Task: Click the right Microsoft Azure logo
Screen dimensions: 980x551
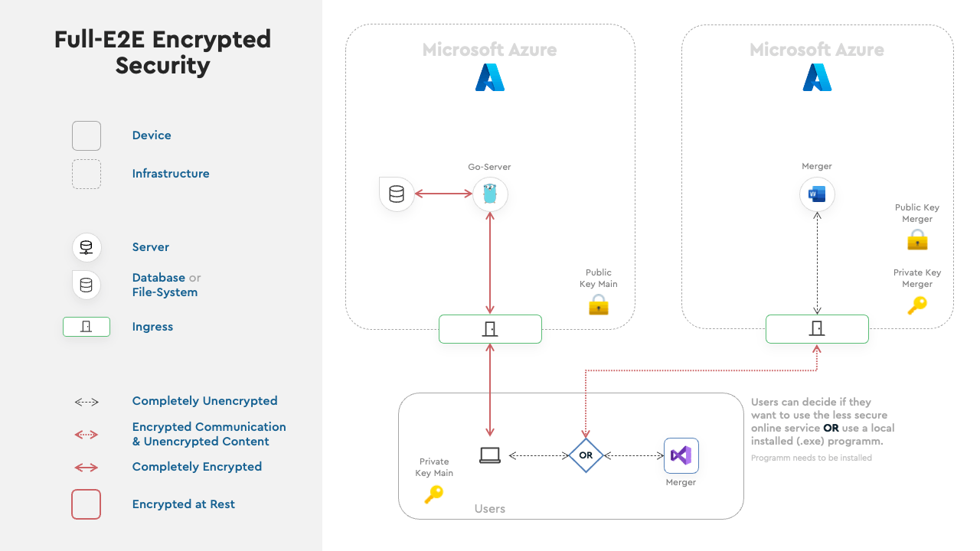Action: (817, 78)
